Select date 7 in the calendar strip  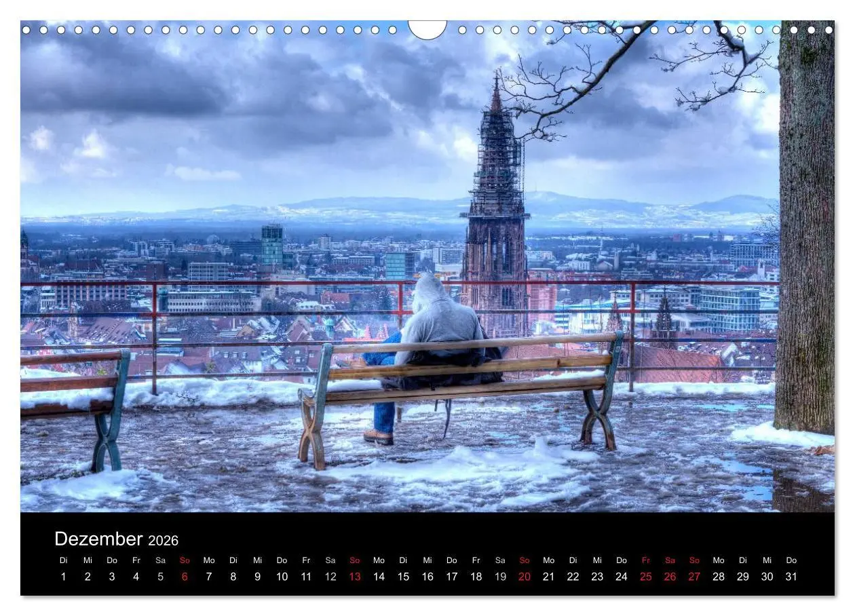(x=209, y=577)
